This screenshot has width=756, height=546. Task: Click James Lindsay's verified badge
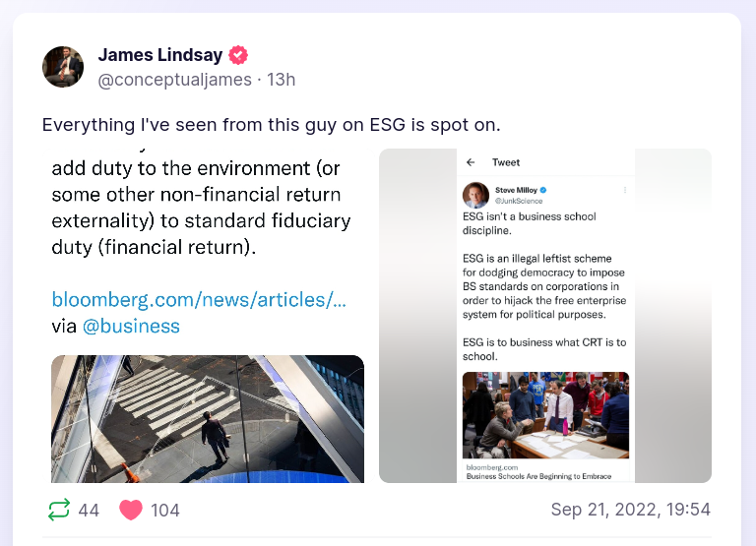238,55
